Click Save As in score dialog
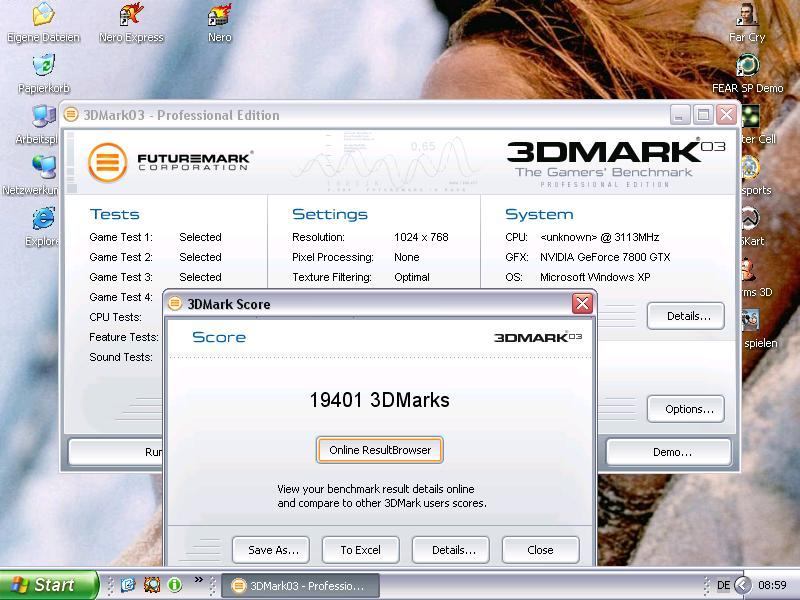Image resolution: width=800 pixels, height=600 pixels. point(271,550)
